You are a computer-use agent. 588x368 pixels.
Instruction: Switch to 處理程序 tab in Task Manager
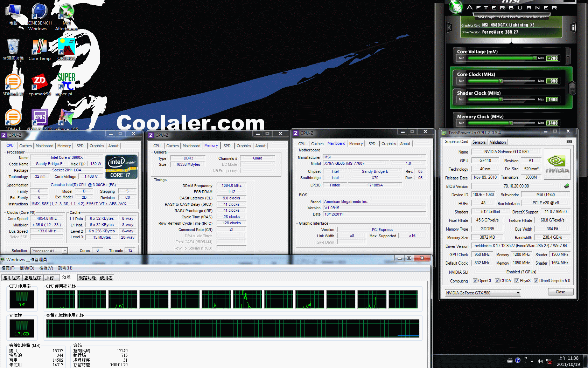point(33,278)
